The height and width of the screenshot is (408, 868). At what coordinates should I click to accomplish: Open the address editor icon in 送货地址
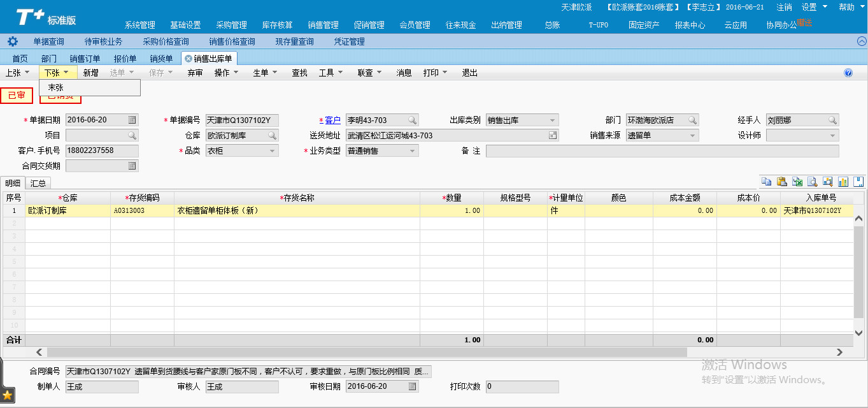(553, 135)
